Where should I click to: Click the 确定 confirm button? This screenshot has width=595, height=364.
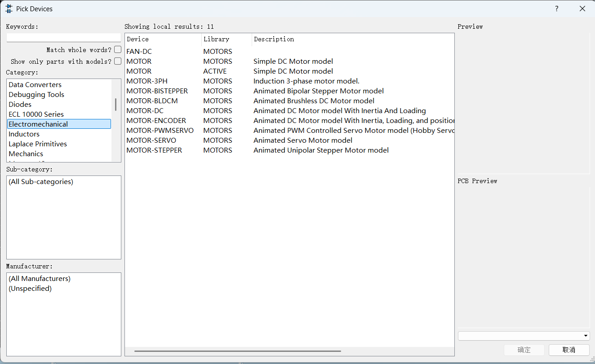click(524, 350)
